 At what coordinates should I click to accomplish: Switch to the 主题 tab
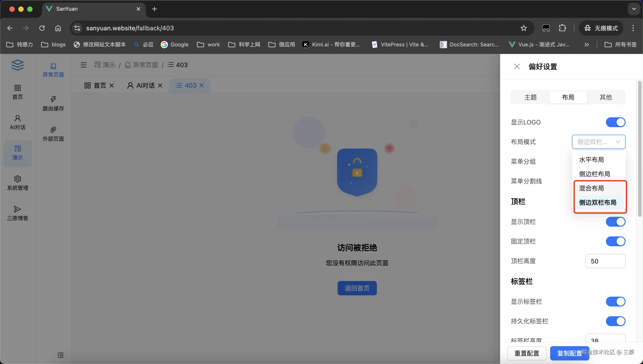(x=530, y=97)
